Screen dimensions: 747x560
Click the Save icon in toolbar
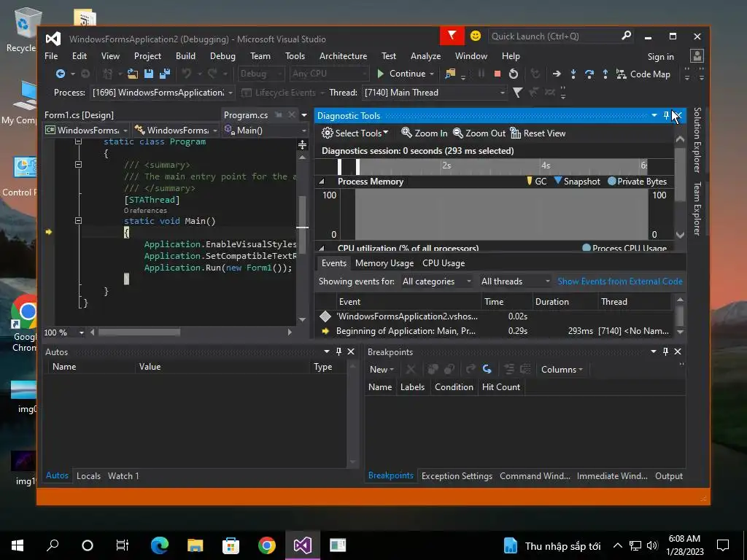click(149, 74)
